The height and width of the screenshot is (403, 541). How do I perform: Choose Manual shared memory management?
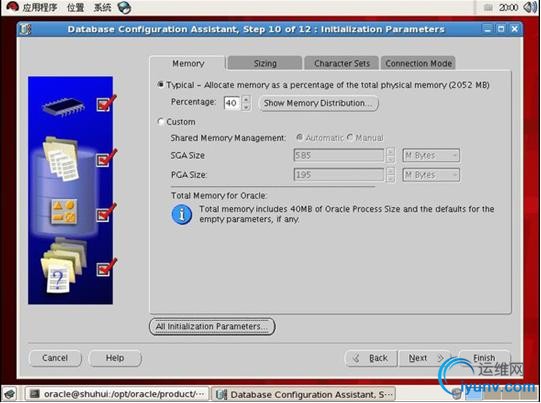(x=350, y=137)
